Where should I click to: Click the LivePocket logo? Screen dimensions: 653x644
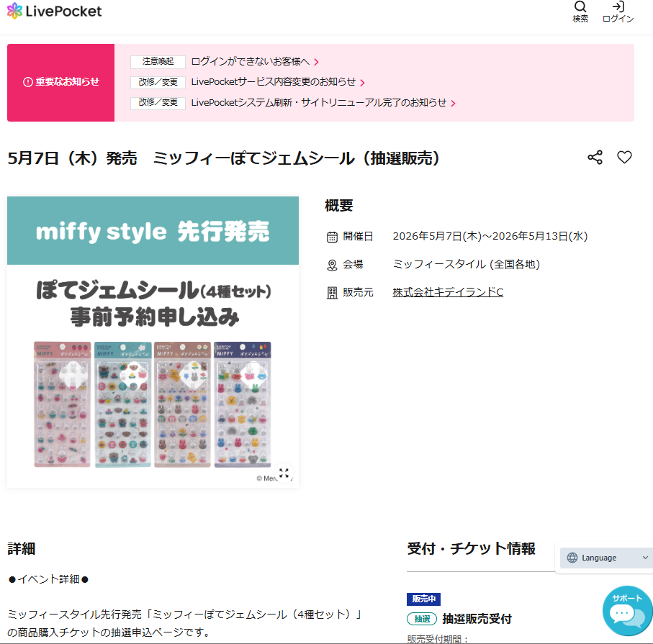coord(55,12)
